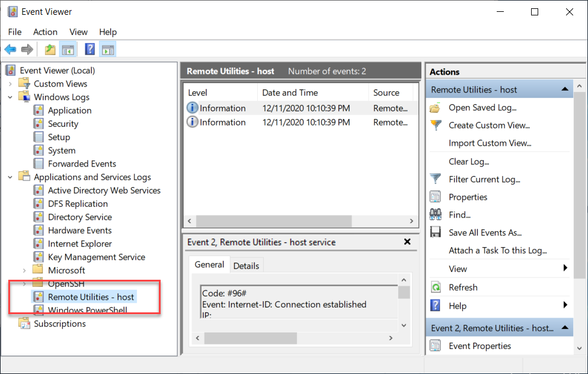Click the Show/Hide Console Tree toolbar icon
Viewport: 588px width, 374px height.
pos(68,50)
